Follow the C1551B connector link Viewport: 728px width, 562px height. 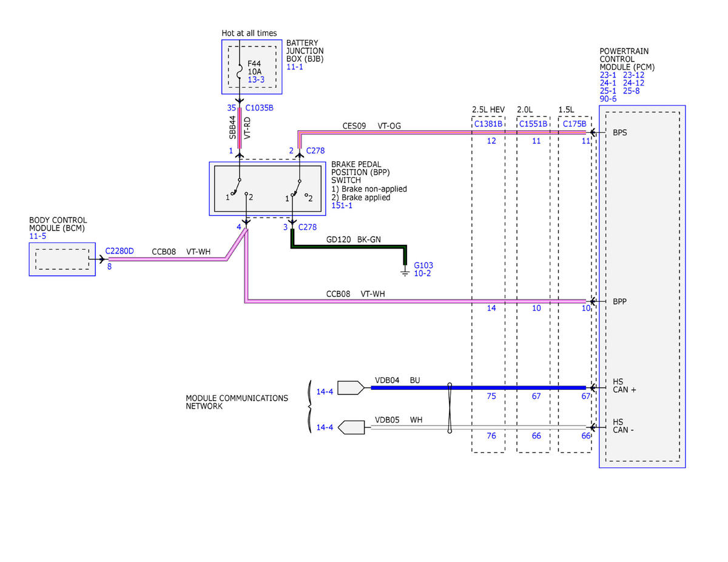(533, 124)
